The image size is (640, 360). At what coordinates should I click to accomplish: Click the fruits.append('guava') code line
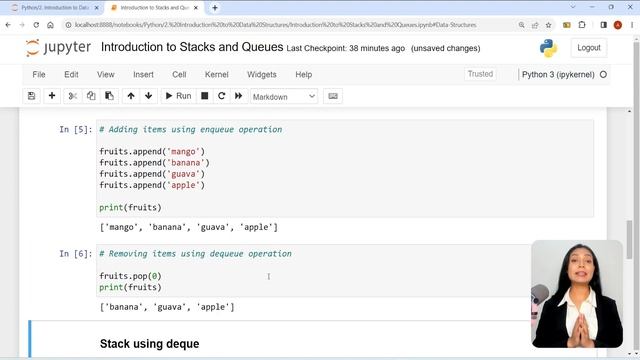pos(152,174)
